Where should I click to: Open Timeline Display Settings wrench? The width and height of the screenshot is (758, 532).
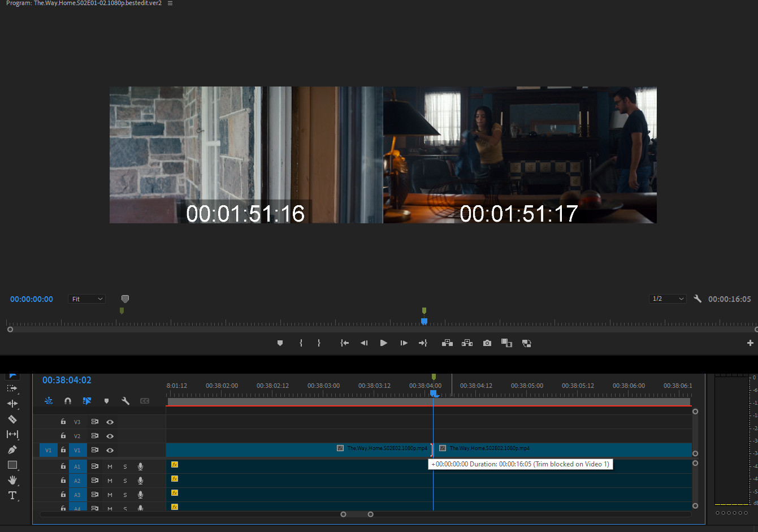pos(125,401)
